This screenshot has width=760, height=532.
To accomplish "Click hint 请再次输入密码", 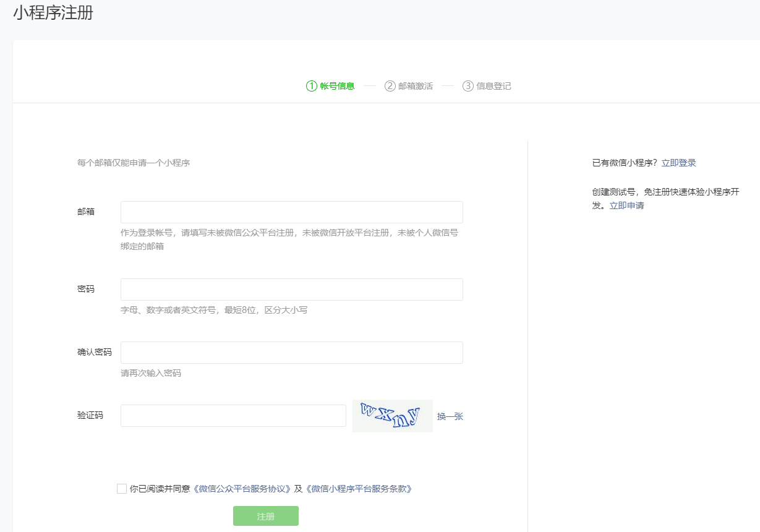I will coord(151,373).
